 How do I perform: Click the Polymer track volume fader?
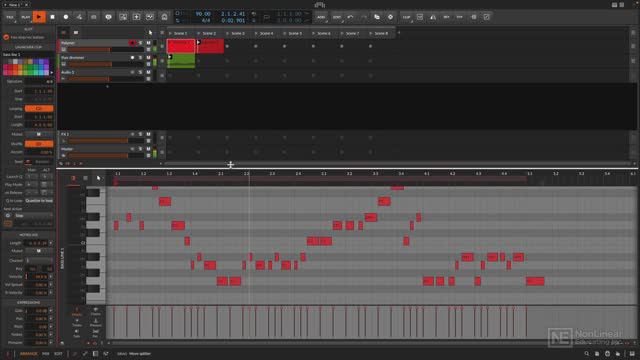(105, 49)
